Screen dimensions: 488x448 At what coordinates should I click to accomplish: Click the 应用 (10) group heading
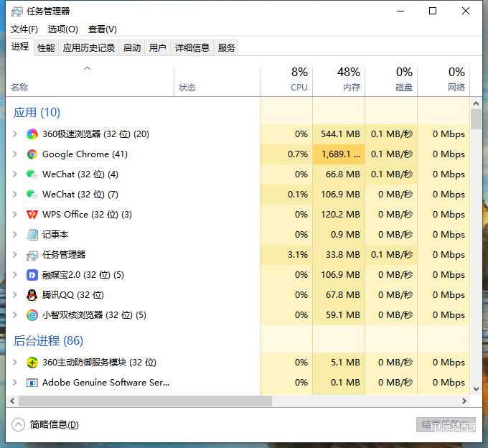click(37, 113)
